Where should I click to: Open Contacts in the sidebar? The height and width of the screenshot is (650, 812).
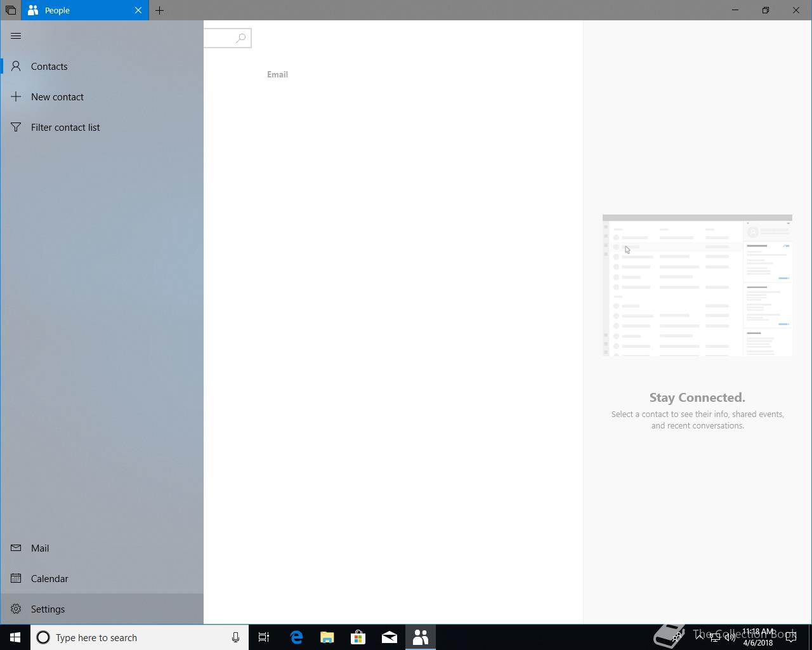point(102,66)
